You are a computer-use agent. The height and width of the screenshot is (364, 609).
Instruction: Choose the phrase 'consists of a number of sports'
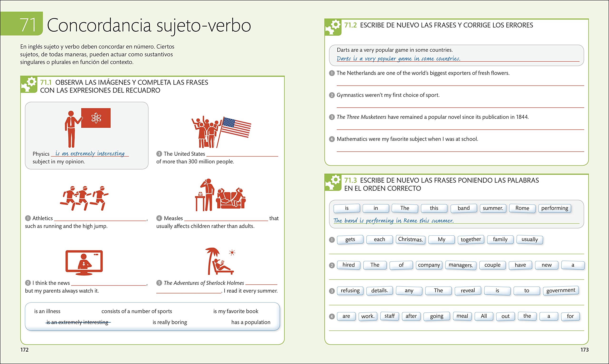(x=137, y=311)
